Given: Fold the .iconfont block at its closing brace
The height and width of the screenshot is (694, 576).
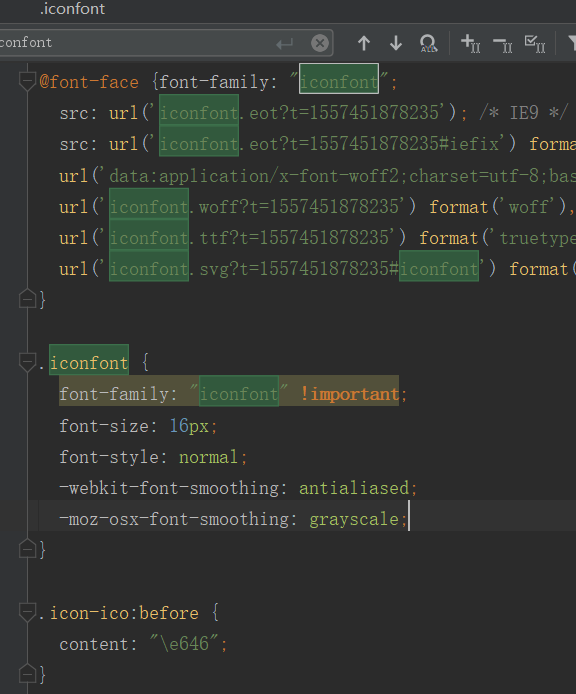Looking at the screenshot, I should pyautogui.click(x=27, y=549).
